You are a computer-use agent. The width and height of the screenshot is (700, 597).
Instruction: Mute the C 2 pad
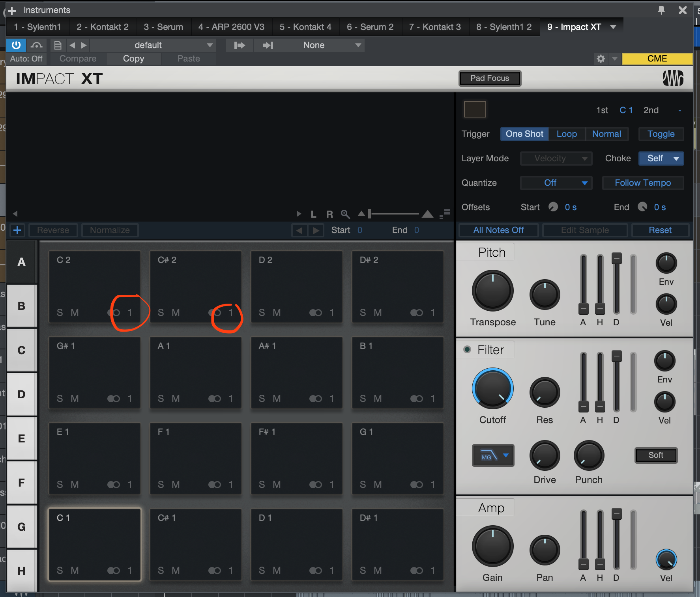click(75, 313)
